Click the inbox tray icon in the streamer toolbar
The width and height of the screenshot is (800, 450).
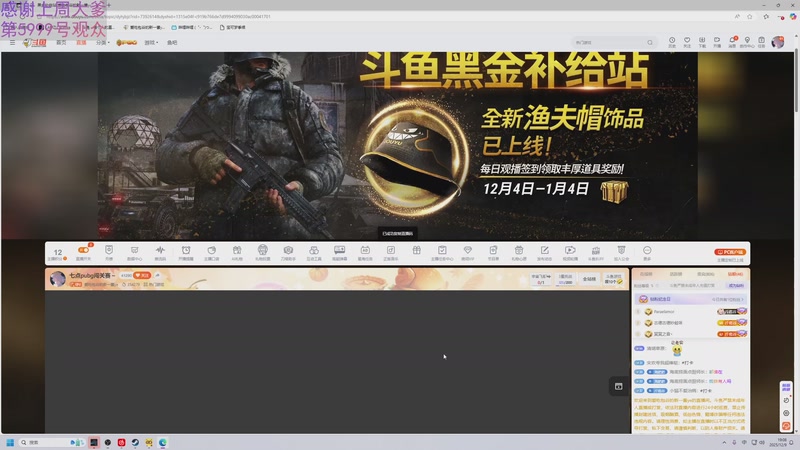click(134, 250)
